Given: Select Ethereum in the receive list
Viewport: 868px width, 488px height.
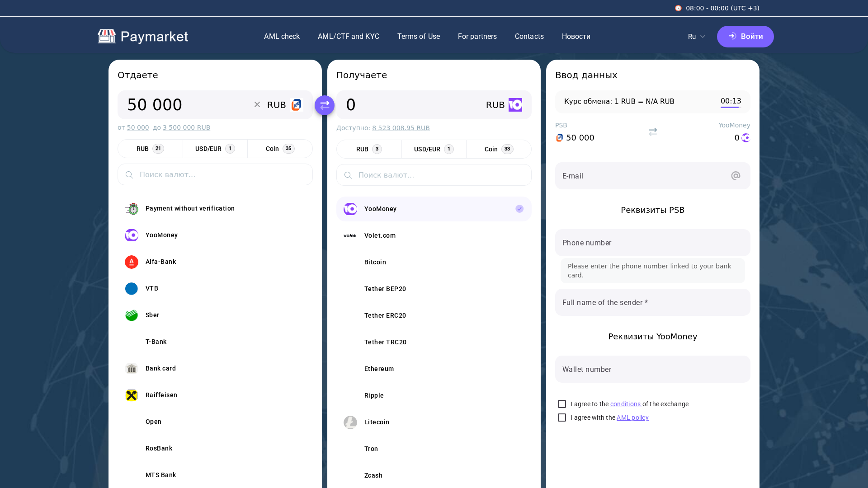Looking at the screenshot, I should tap(434, 369).
